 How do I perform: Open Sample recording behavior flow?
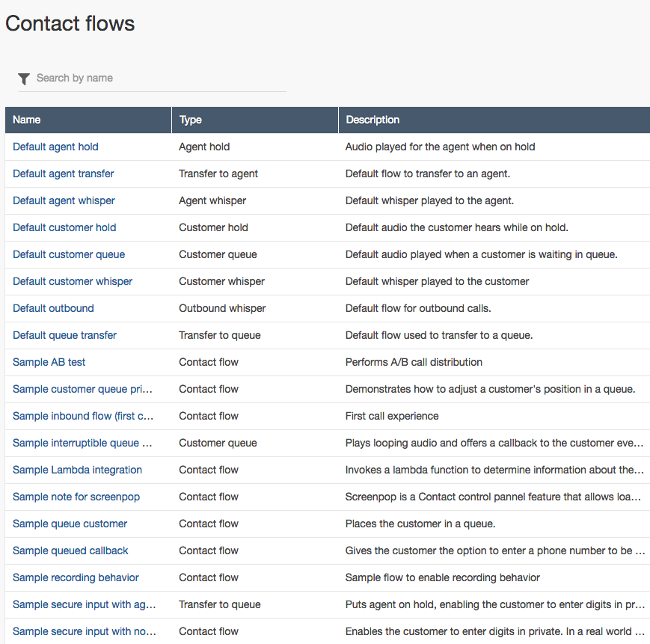tap(76, 577)
